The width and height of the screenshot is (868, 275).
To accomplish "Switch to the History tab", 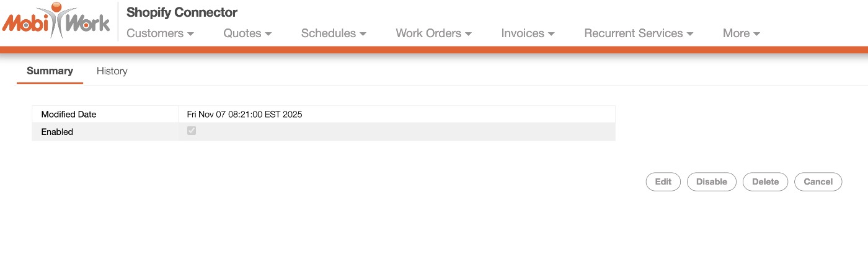I will pos(112,71).
